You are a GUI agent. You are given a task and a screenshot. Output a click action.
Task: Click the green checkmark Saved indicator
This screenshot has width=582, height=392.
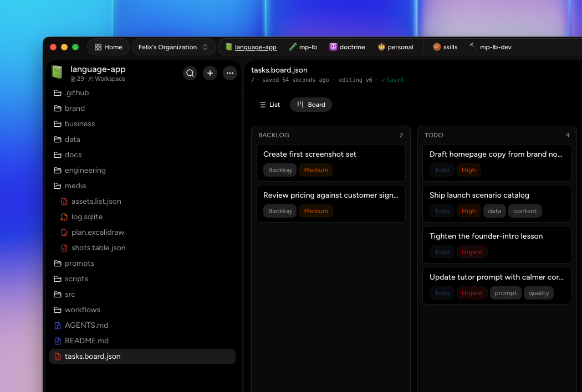click(x=392, y=80)
